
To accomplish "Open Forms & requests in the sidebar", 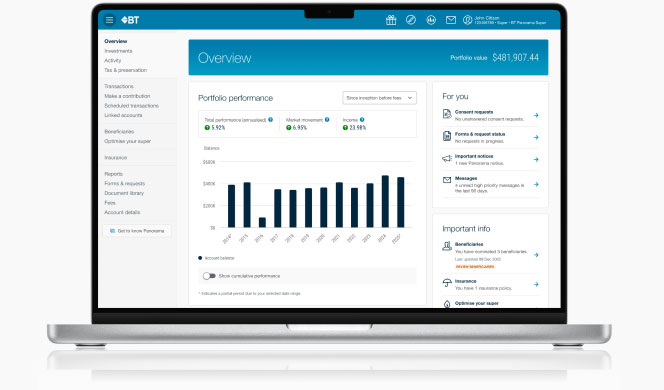I will (x=124, y=184).
